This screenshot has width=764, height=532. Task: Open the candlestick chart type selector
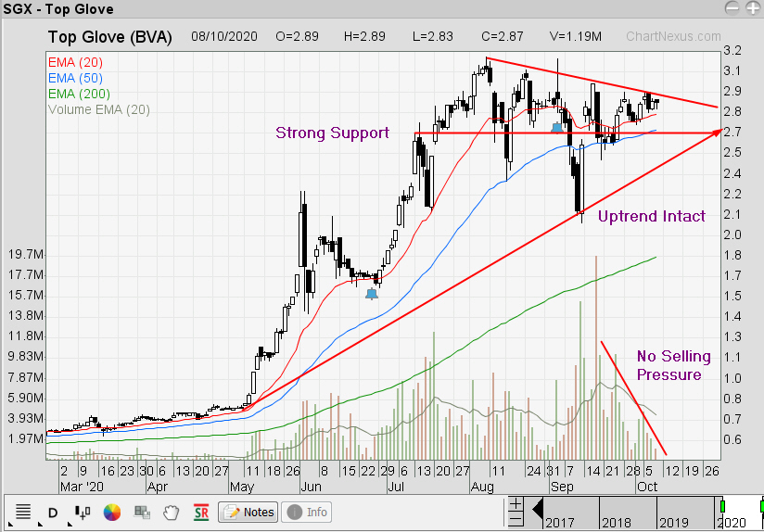point(83,512)
